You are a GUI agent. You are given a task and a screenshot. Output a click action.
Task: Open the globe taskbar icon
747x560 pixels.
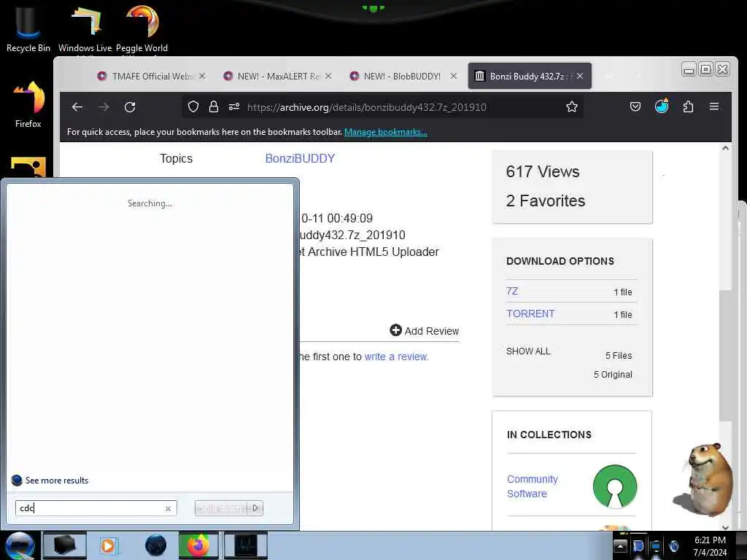[156, 545]
